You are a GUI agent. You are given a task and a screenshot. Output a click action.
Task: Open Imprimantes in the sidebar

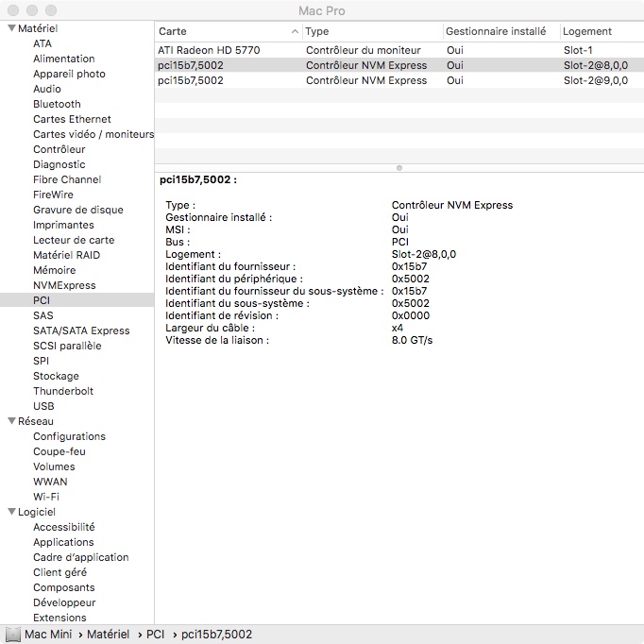[63, 225]
